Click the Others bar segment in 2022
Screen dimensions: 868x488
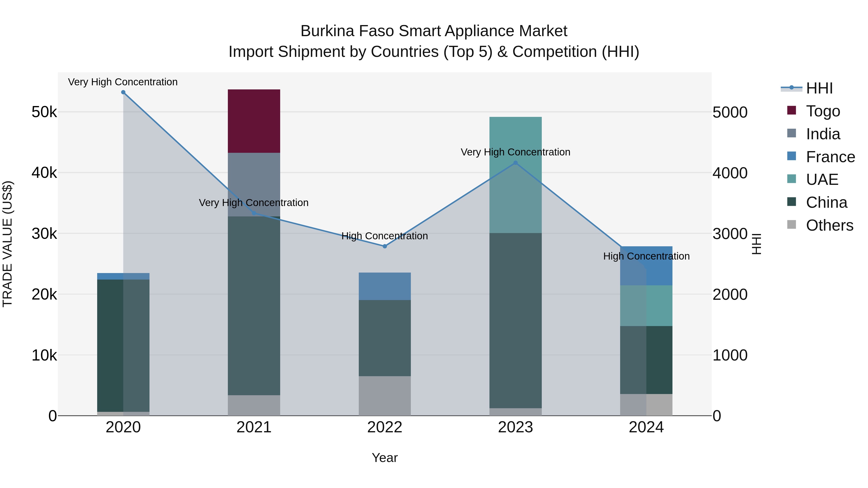(385, 396)
